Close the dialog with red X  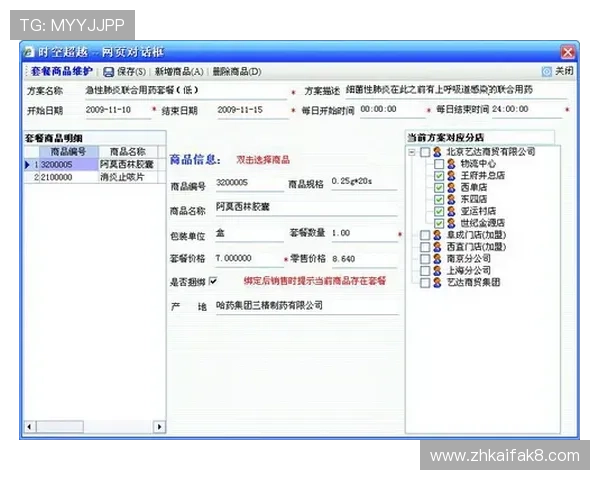click(x=567, y=52)
